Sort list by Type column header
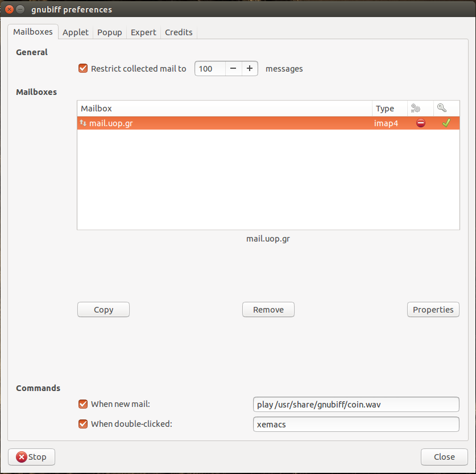 coord(389,109)
